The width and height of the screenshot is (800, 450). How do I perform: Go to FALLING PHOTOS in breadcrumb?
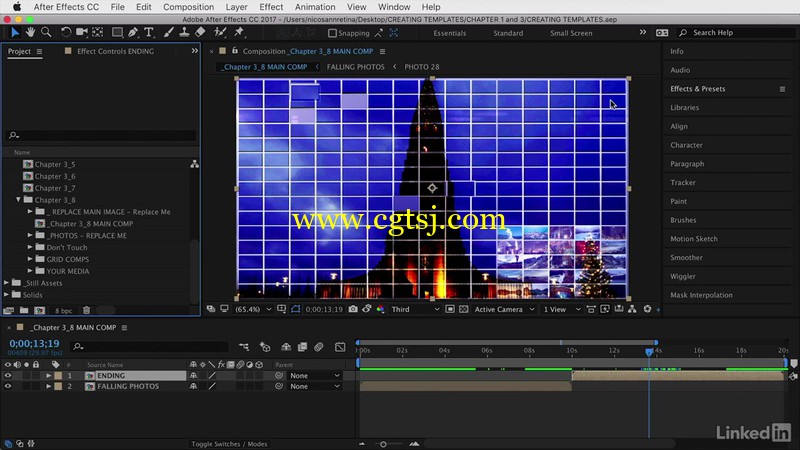(356, 67)
